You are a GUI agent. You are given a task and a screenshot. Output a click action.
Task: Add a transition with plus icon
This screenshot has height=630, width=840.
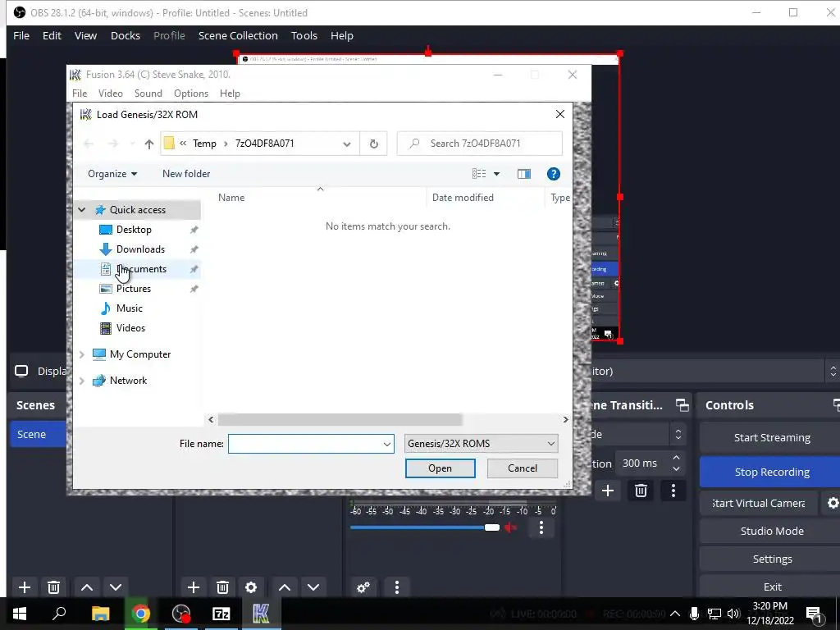[x=608, y=491]
